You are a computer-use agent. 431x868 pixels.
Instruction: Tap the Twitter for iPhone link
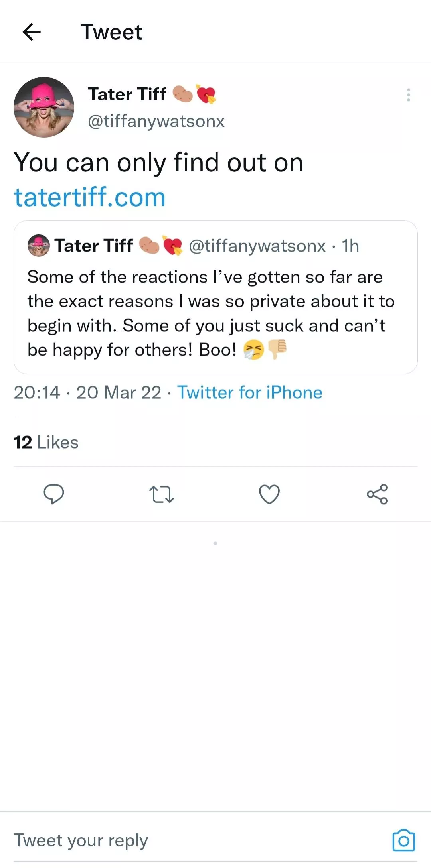(x=250, y=392)
